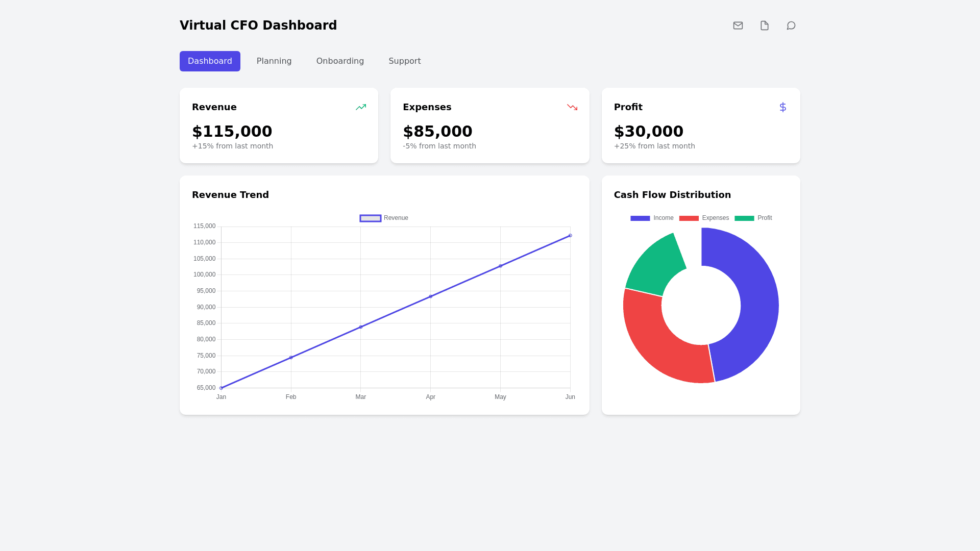The height and width of the screenshot is (551, 980).
Task: Click the dollar sign Profit icon
Action: pos(782,107)
